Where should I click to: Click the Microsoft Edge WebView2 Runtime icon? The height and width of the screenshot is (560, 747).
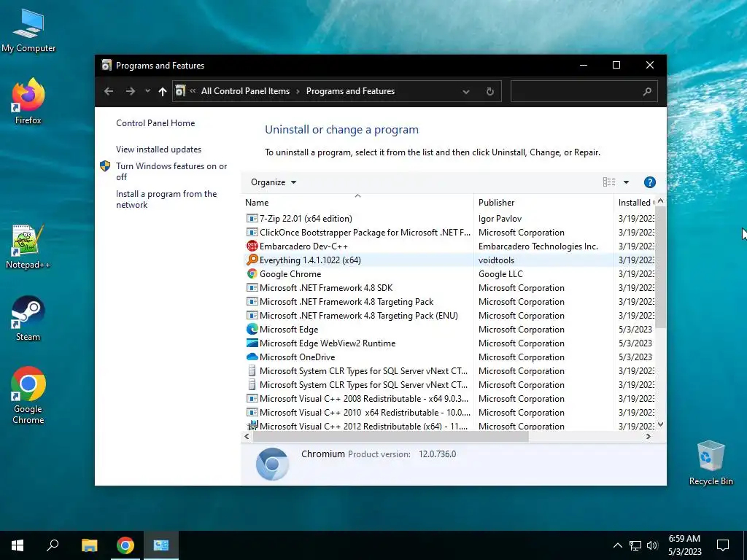(x=252, y=343)
